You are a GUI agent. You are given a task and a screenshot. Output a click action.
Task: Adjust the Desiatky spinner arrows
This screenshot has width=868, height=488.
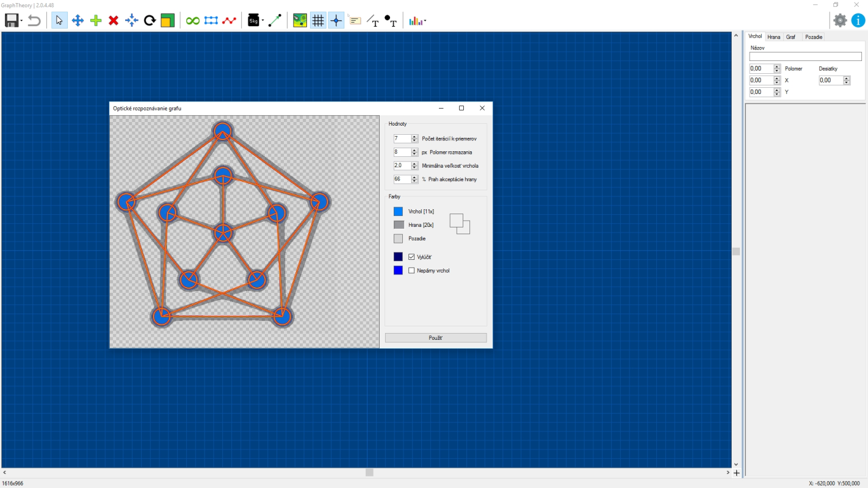(847, 81)
